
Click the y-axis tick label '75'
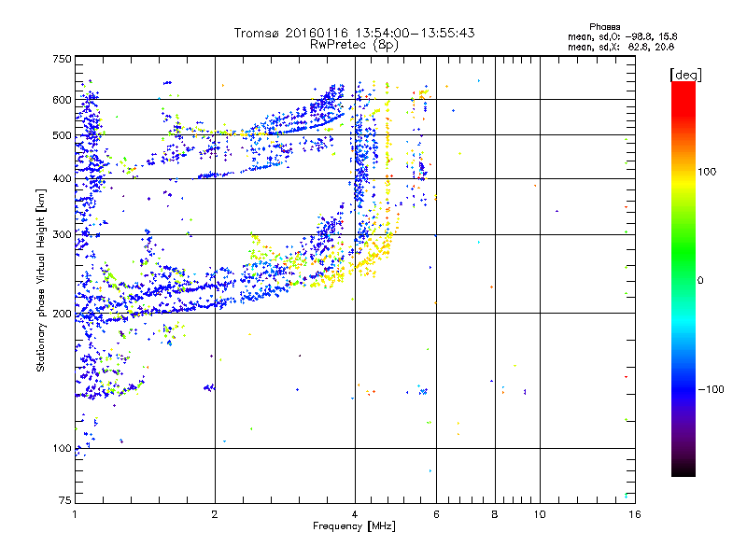pyautogui.click(x=65, y=500)
